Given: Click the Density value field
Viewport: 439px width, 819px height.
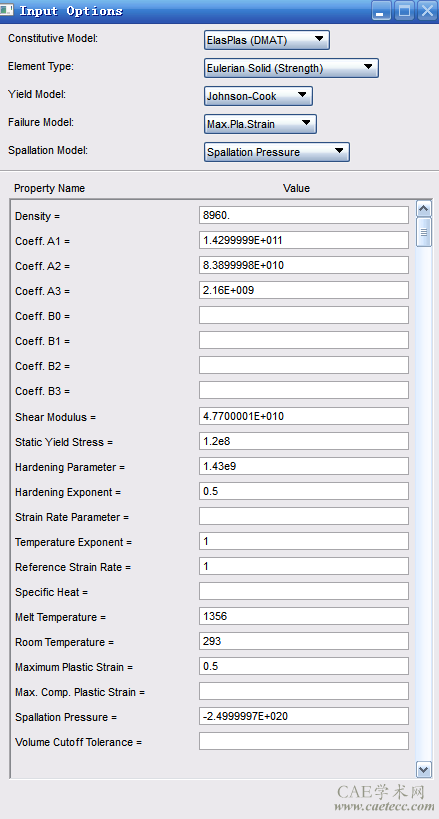Looking at the screenshot, I should [x=304, y=215].
